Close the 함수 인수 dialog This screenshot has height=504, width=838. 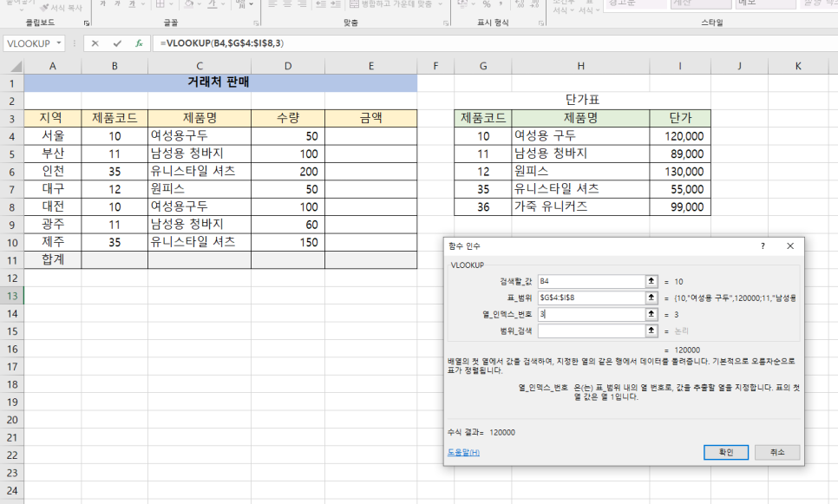click(790, 245)
